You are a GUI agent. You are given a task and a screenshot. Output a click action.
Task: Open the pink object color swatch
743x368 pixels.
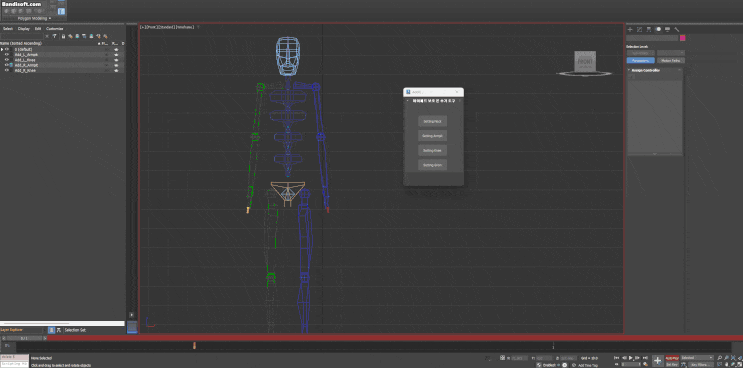coord(682,37)
